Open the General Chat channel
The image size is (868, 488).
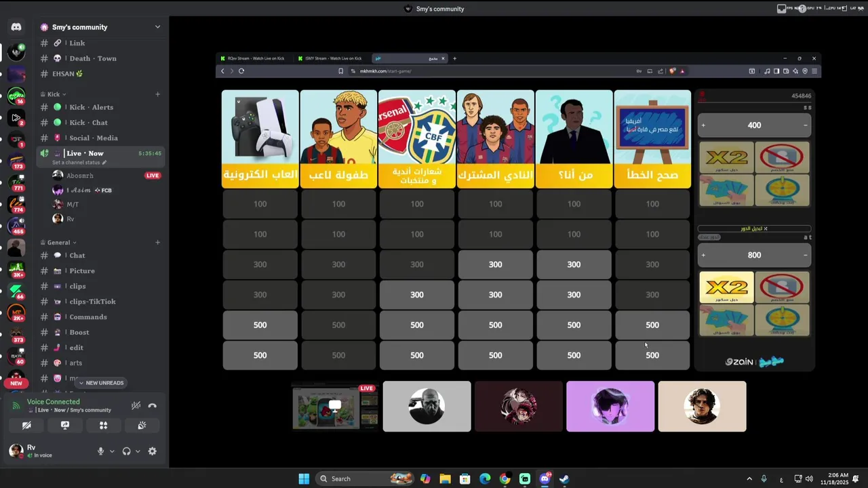pos(100,256)
